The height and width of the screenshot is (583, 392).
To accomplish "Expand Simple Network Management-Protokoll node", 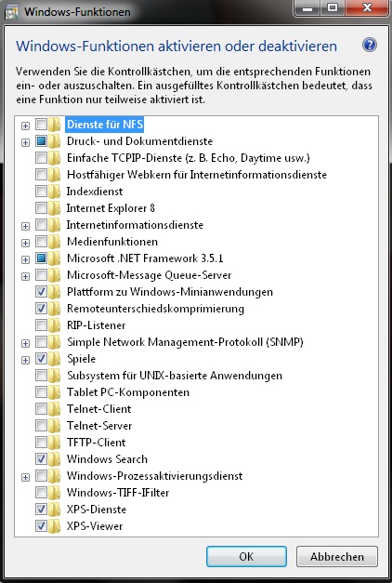I will point(25,343).
